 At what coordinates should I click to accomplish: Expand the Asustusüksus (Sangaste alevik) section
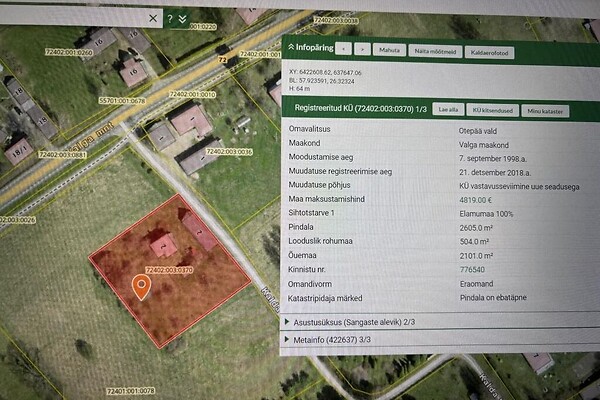(350, 322)
